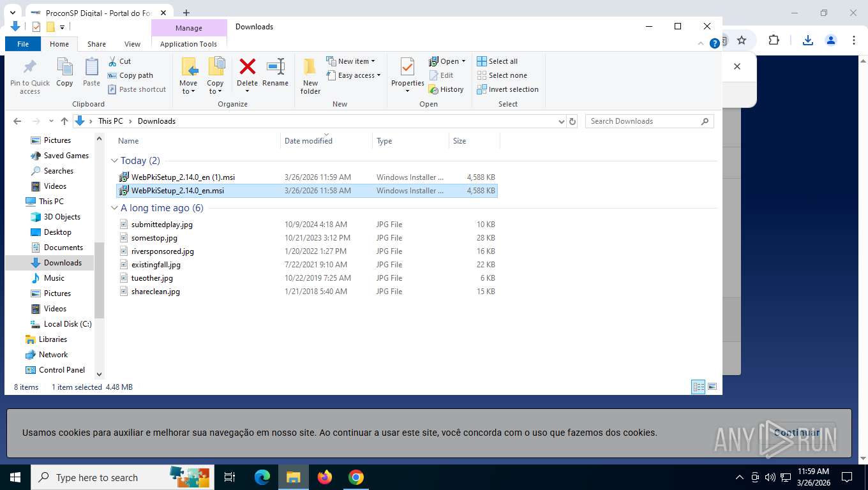Viewport: 868px width, 490px height.
Task: Click the Rename icon
Action: (x=275, y=66)
